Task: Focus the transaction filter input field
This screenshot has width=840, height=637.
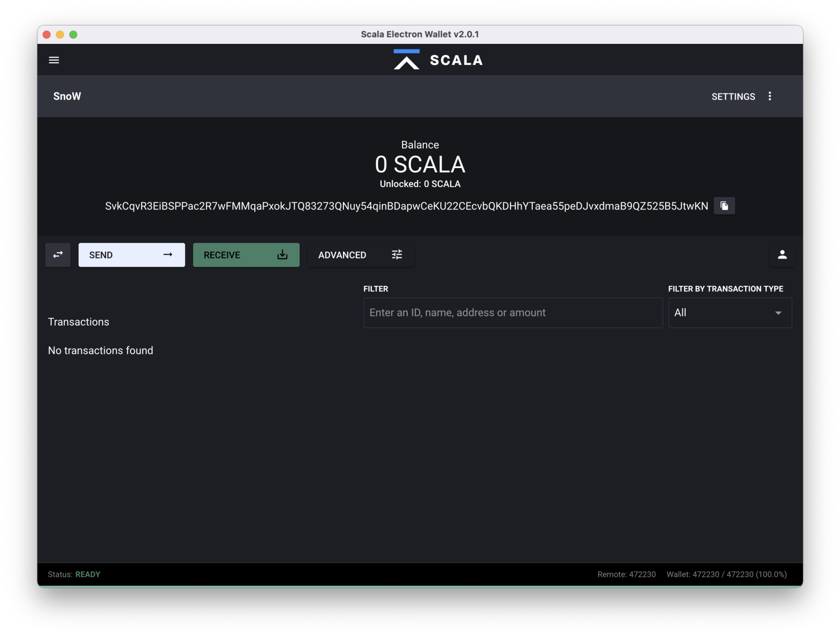Action: pos(513,312)
